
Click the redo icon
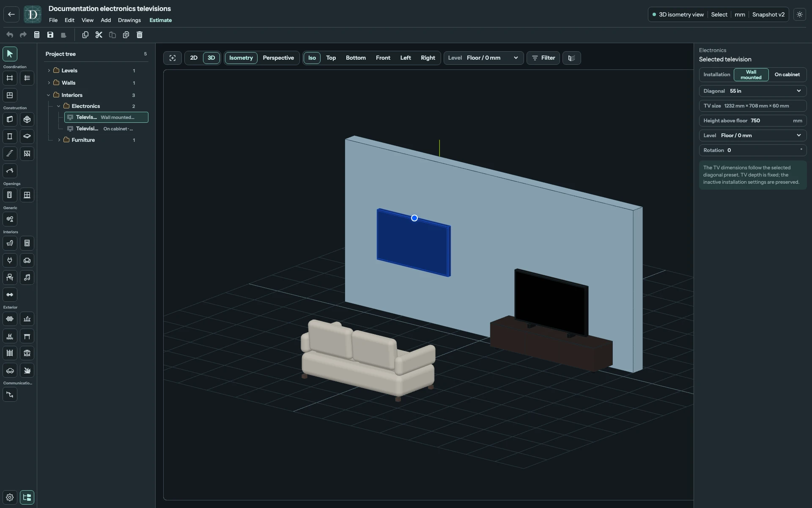pos(23,35)
